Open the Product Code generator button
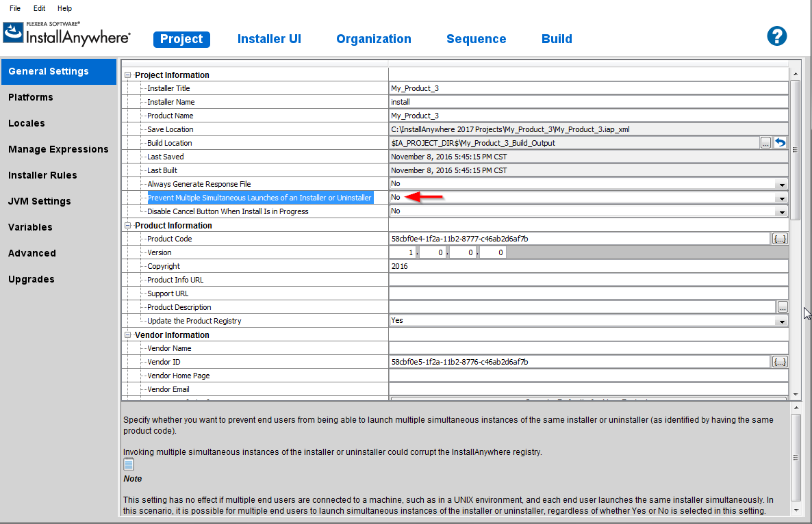The width and height of the screenshot is (812, 524). coord(780,239)
